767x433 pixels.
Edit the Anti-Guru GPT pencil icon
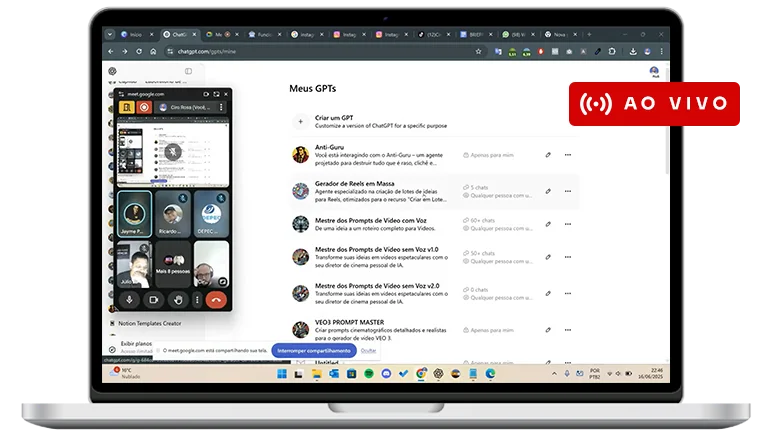(548, 155)
